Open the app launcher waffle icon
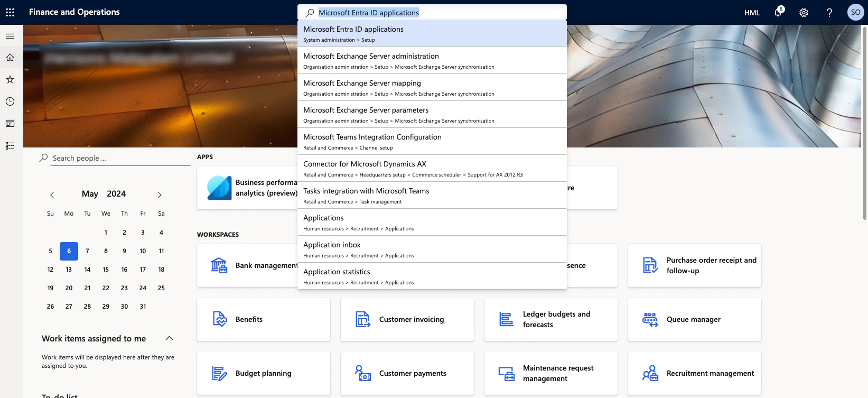This screenshot has height=398, width=868. (x=10, y=12)
